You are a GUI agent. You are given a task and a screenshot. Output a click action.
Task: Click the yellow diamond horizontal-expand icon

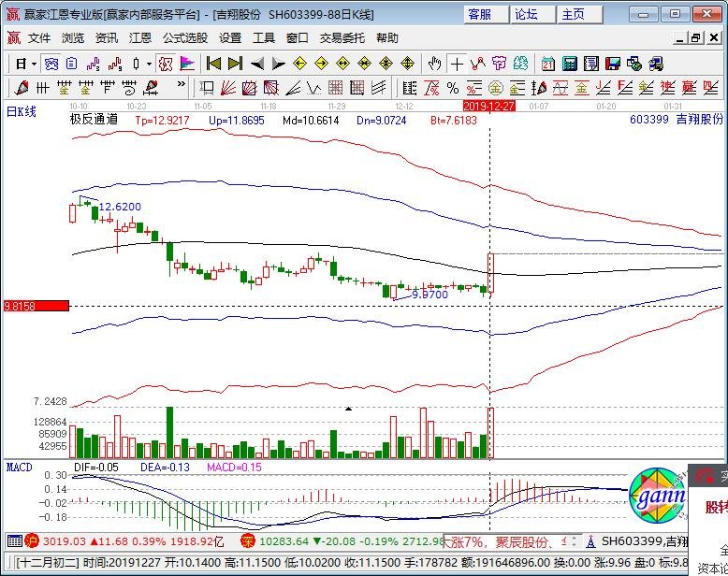342,64
